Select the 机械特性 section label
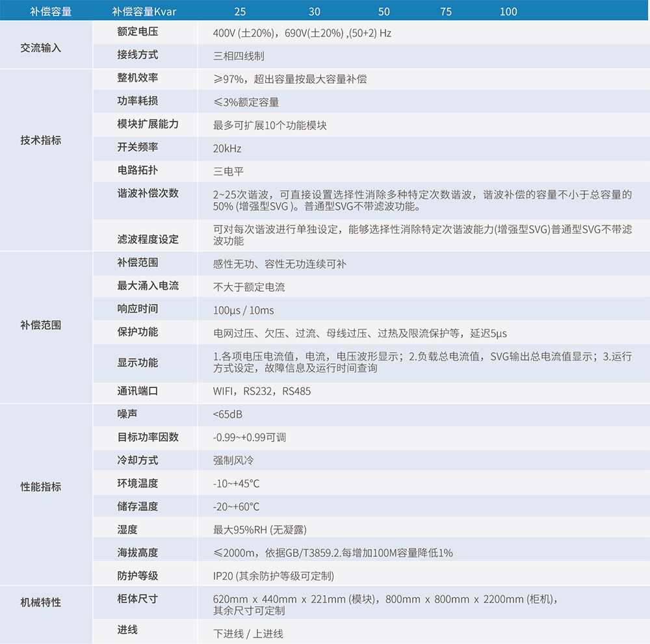The image size is (650, 644). click(x=40, y=602)
